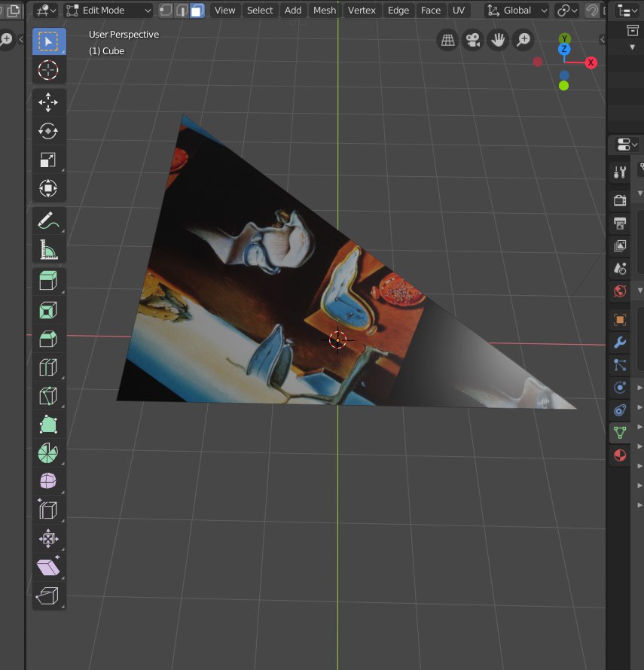Open the World properties tab
This screenshot has height=670, width=644.
[620, 291]
